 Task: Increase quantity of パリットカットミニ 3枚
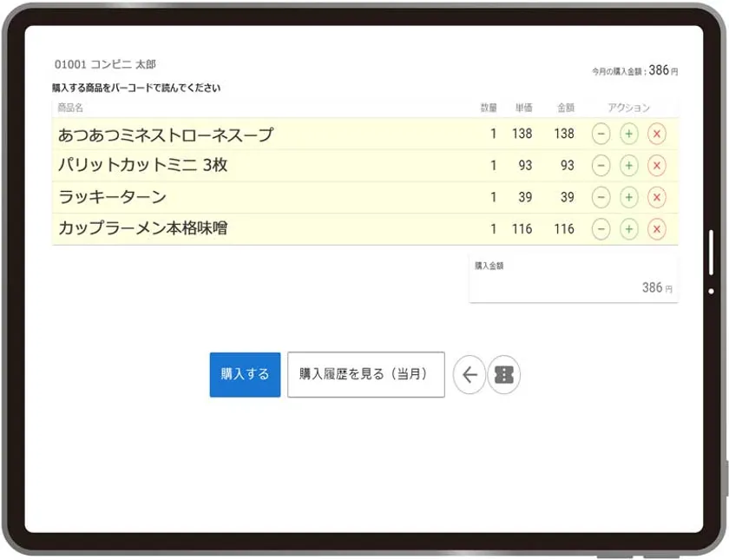[x=629, y=166]
